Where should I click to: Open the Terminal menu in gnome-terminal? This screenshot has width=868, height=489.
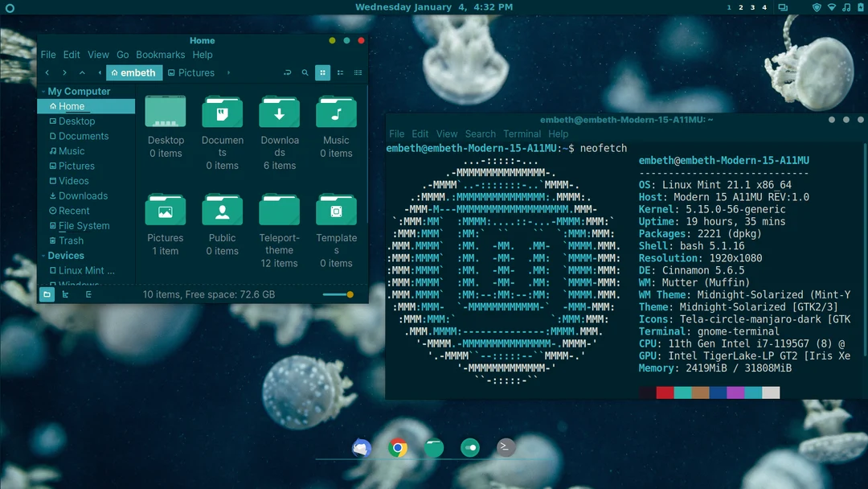(522, 134)
